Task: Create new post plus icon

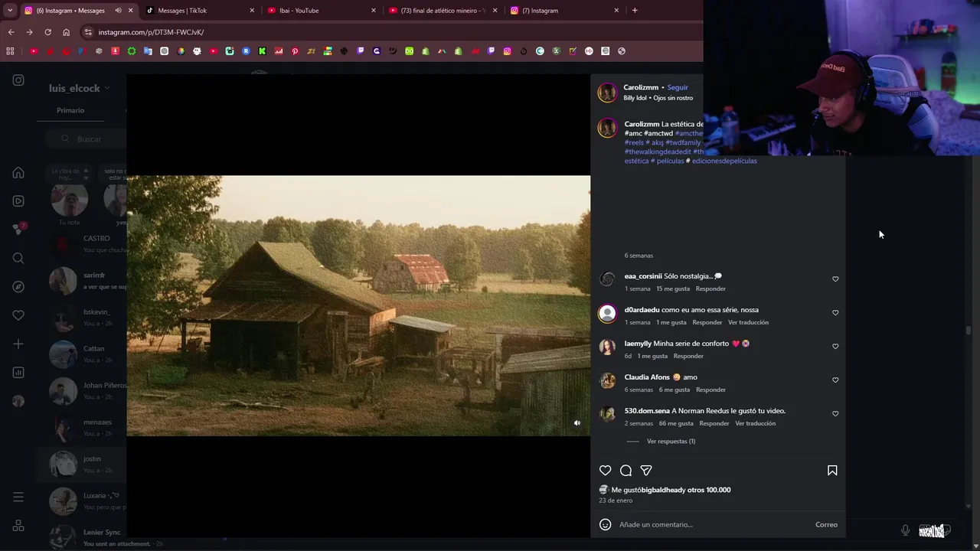Action: tap(18, 344)
